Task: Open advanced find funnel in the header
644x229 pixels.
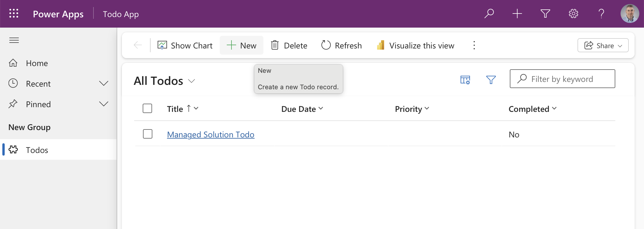Action: [545, 14]
